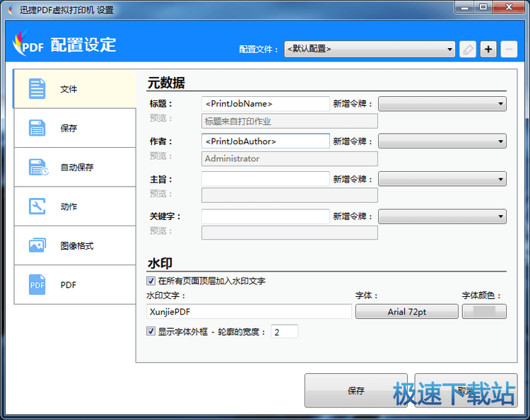Open the 新增令牌 dropdown for 标题
This screenshot has width=530, height=420.
coord(442,104)
